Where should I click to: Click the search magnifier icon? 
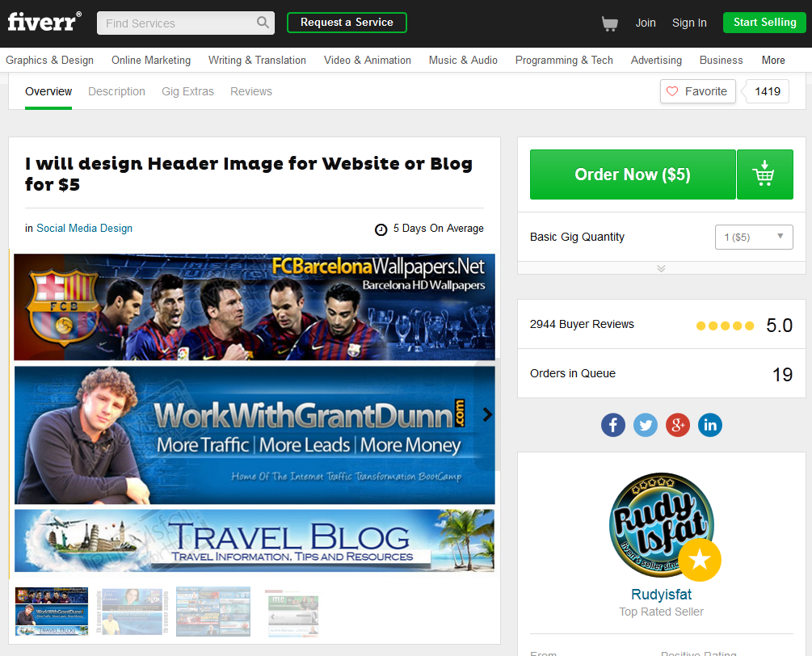click(x=263, y=23)
